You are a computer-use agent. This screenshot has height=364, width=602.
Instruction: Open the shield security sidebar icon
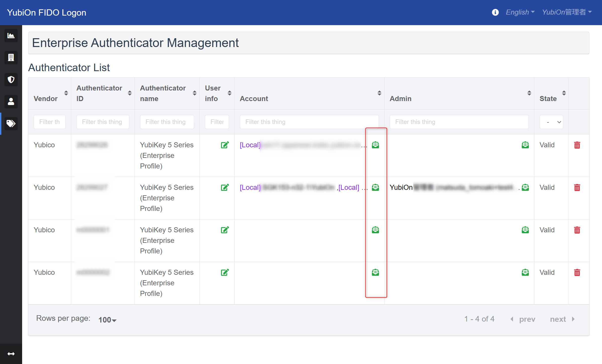[11, 80]
